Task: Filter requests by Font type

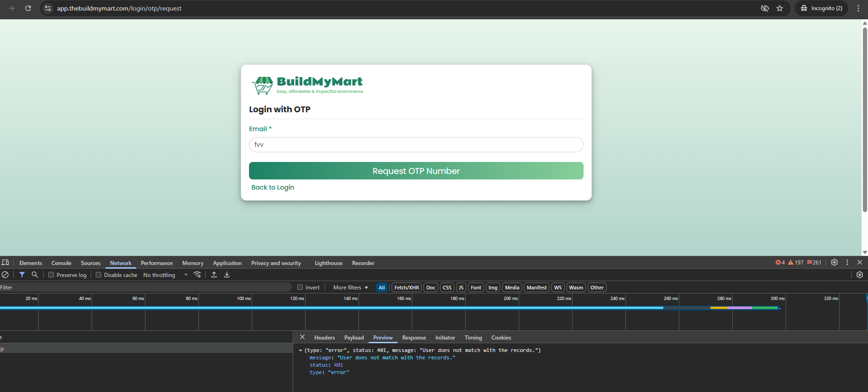Action: 476,288
